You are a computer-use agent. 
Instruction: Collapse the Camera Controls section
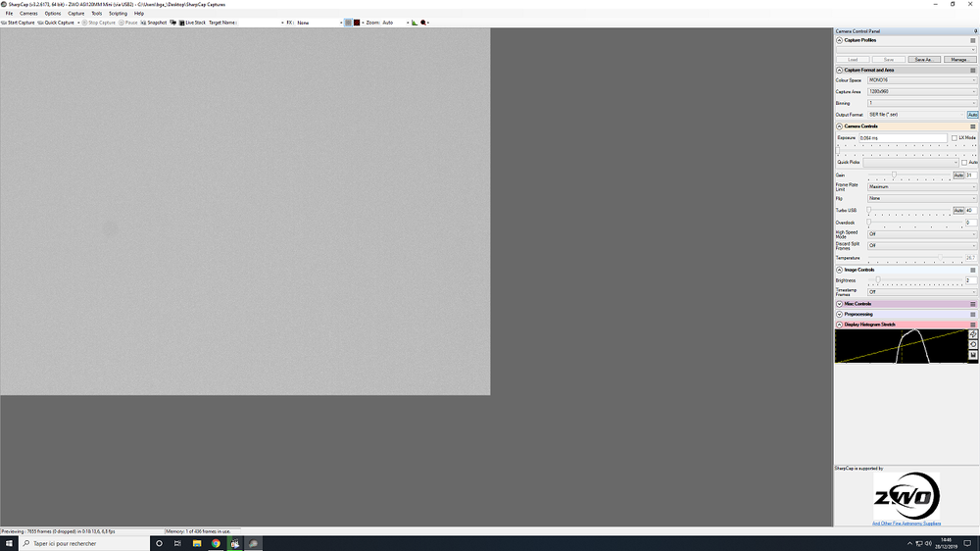point(840,126)
